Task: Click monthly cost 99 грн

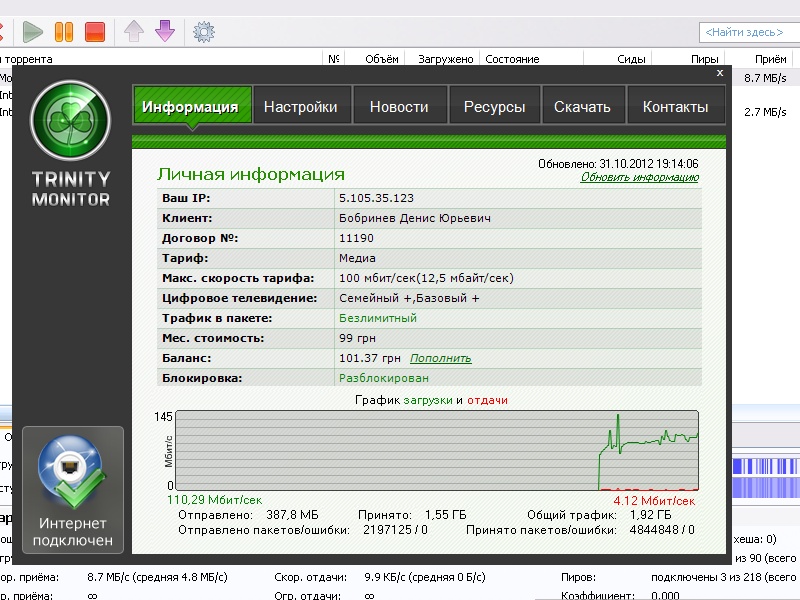Action: pos(357,338)
